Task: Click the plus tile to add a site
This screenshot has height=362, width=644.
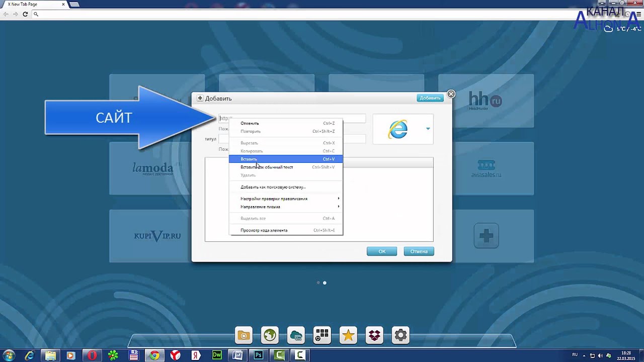Action: click(x=486, y=236)
